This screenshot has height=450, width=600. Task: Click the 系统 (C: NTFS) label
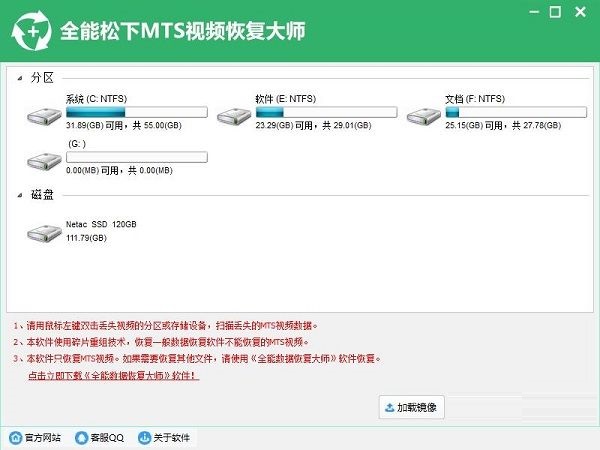[x=96, y=99]
